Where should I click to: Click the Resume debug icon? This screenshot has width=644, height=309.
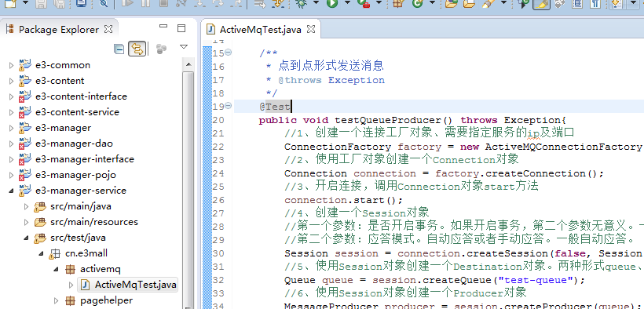click(x=127, y=3)
